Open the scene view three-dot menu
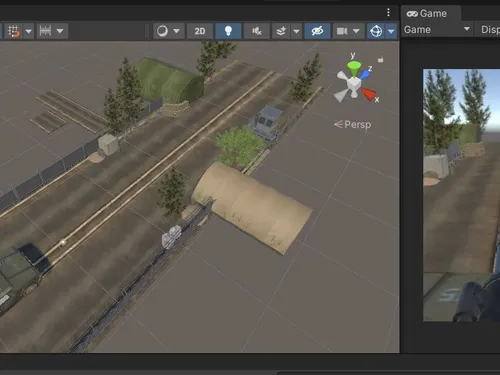Viewport: 500px width, 375px height. point(388,12)
